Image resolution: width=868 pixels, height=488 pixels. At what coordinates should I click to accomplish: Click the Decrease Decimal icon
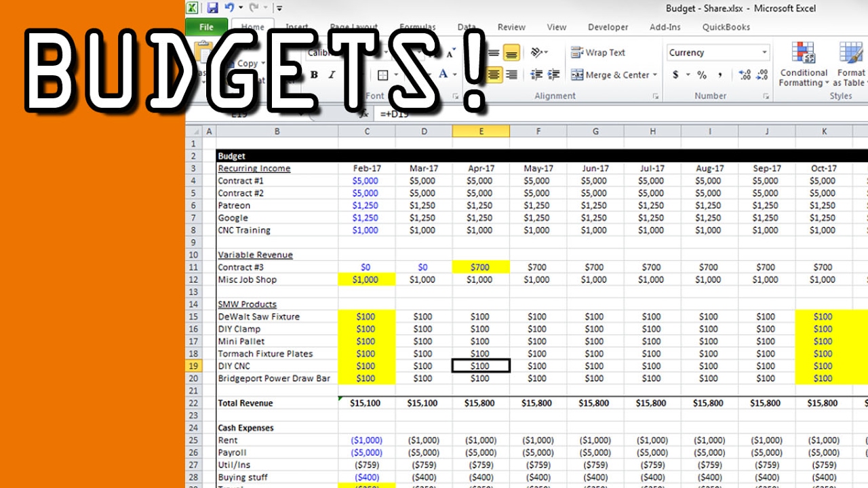762,75
